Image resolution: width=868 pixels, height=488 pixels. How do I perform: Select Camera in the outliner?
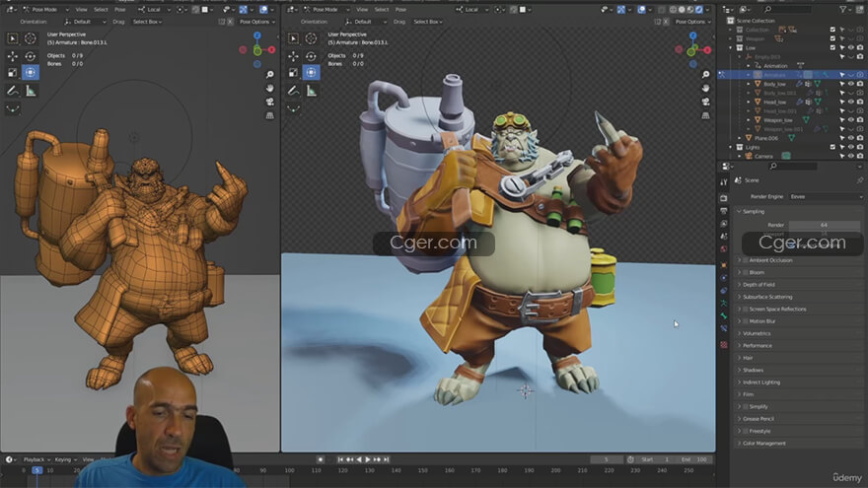[763, 156]
